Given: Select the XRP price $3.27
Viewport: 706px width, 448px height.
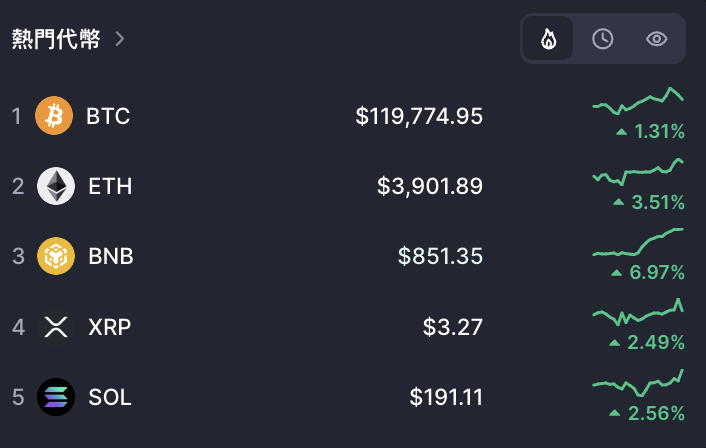Looking at the screenshot, I should click(x=453, y=327).
